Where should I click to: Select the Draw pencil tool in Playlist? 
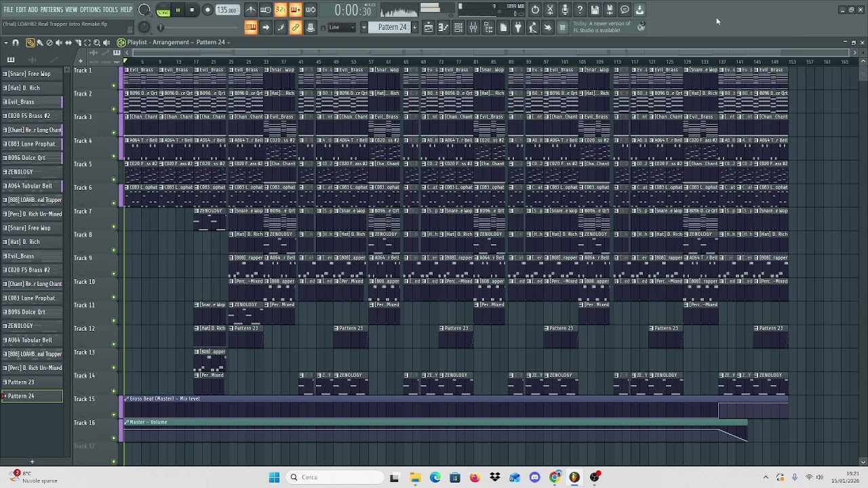coord(30,43)
